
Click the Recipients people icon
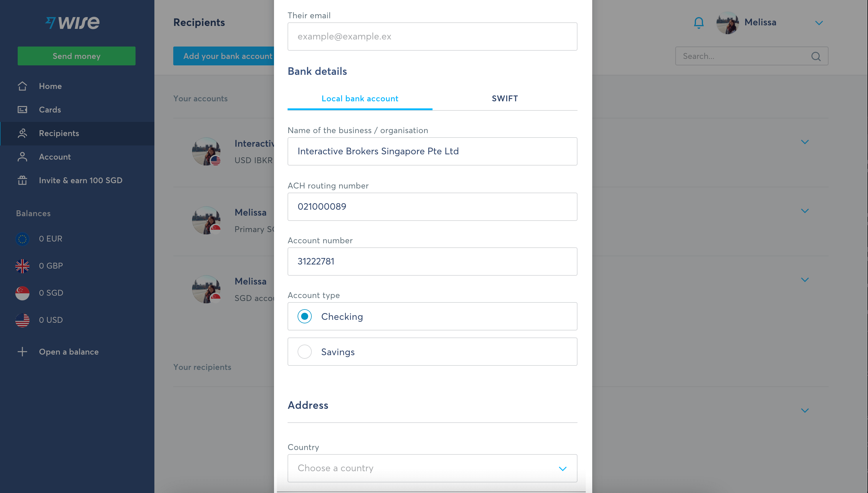pos(22,133)
